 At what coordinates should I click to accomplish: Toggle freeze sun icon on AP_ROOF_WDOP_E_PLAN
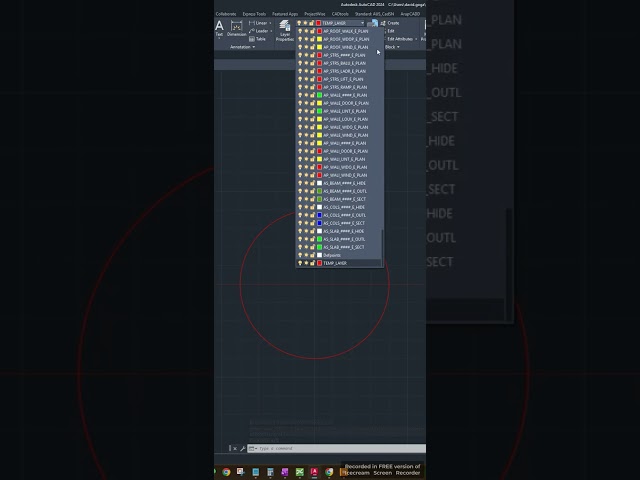tap(306, 39)
